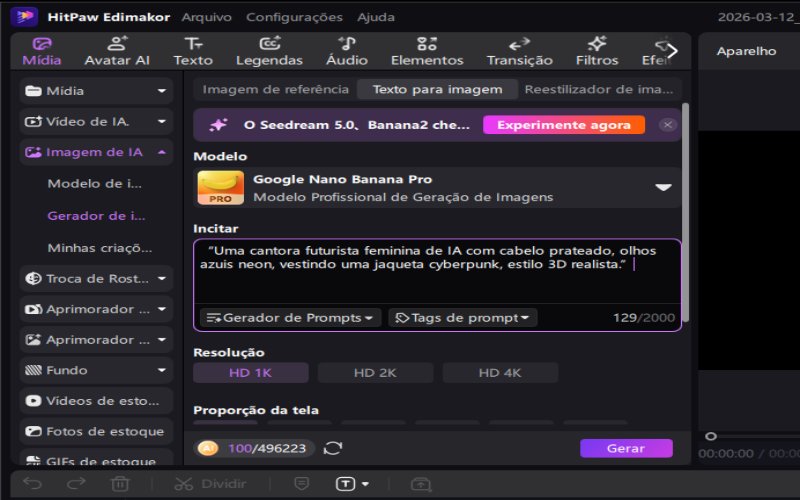Image resolution: width=800 pixels, height=500 pixels.
Task: Open the Arquivo menu
Action: [207, 17]
